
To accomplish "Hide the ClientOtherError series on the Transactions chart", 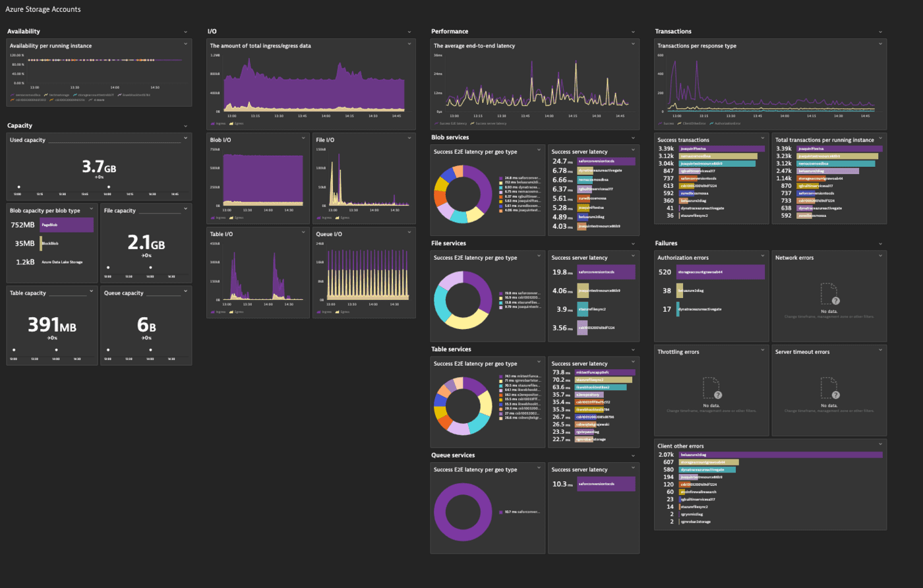I will pos(679,123).
